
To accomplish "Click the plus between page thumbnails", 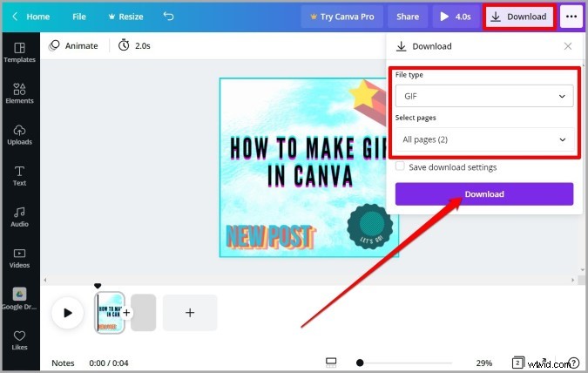I will (127, 313).
